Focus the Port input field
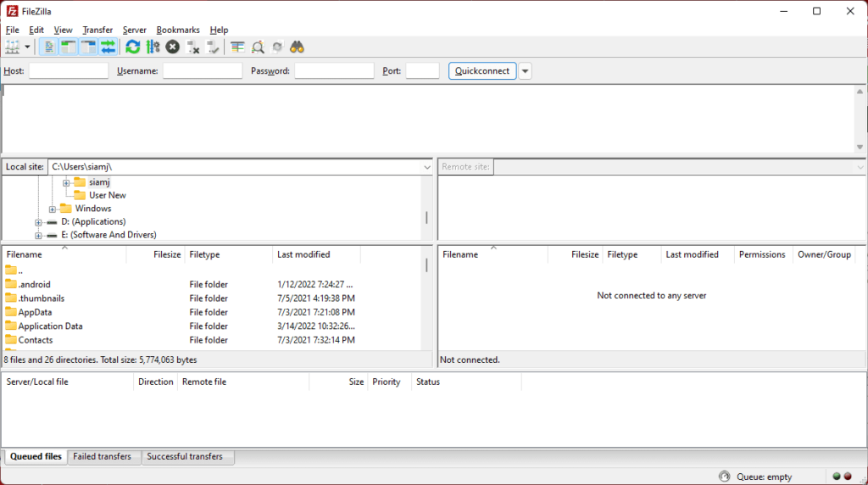 click(x=422, y=71)
